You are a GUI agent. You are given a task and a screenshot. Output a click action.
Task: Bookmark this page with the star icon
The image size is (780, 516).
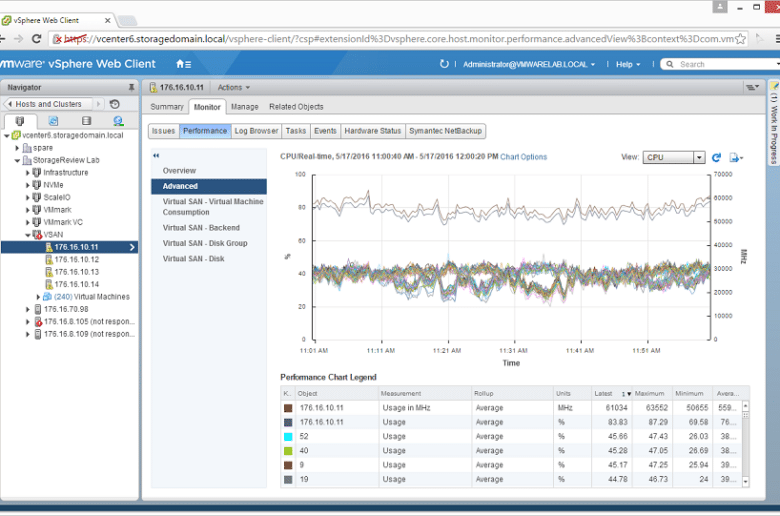point(740,39)
